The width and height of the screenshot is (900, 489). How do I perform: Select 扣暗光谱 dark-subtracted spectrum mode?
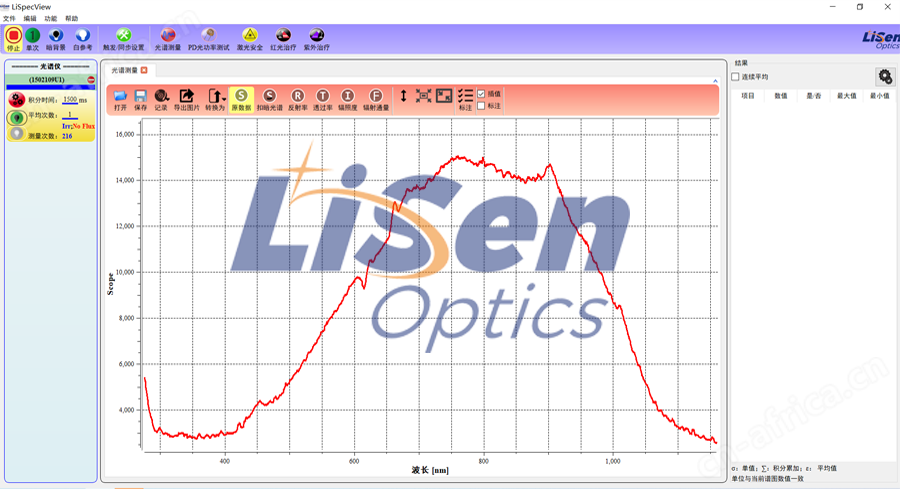(269, 100)
